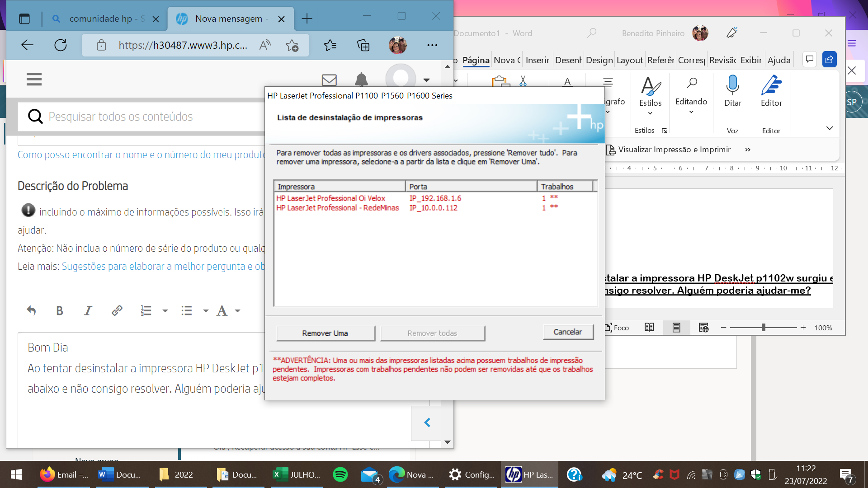This screenshot has width=868, height=488.
Task: Apply numbered list in message editor
Action: tap(146, 310)
